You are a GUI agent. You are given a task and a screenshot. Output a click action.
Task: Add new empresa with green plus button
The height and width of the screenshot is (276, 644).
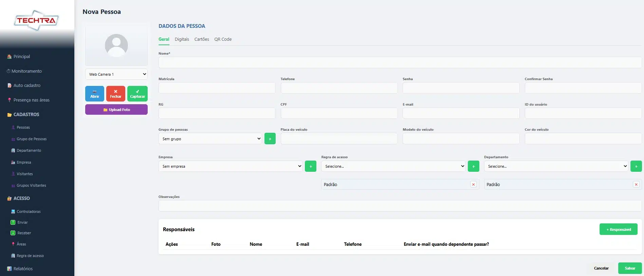(311, 166)
